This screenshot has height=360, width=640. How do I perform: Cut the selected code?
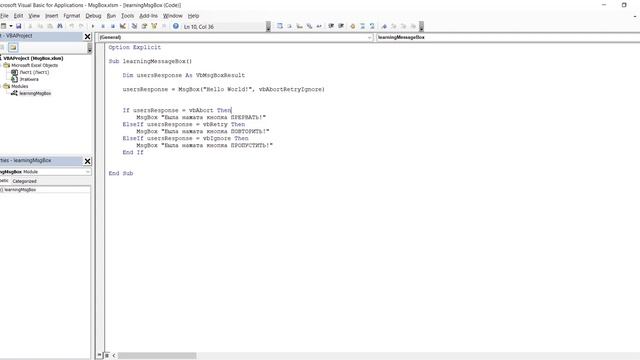coord(30,26)
